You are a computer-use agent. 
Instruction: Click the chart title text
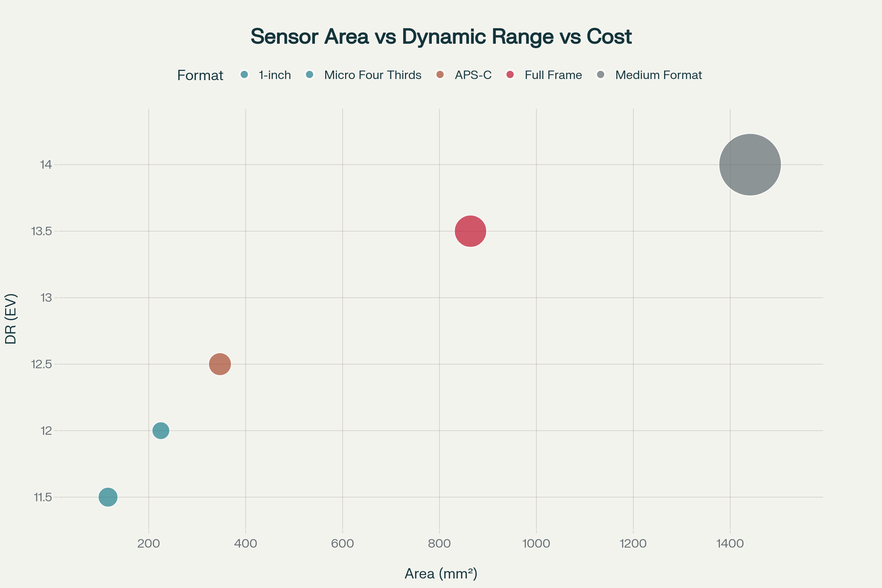441,36
